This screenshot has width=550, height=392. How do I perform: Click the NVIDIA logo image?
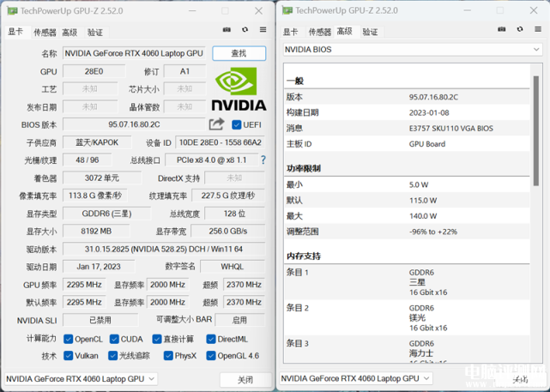tap(239, 89)
